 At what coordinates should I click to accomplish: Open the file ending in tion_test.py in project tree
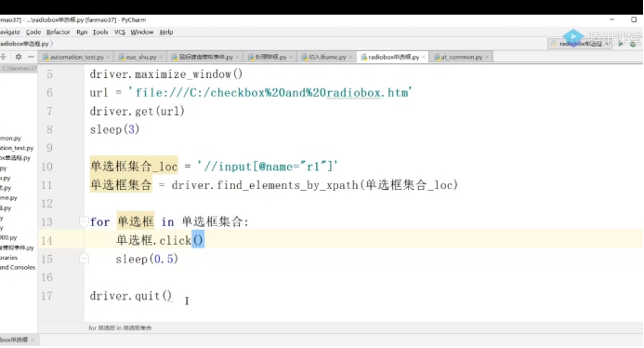pos(17,148)
